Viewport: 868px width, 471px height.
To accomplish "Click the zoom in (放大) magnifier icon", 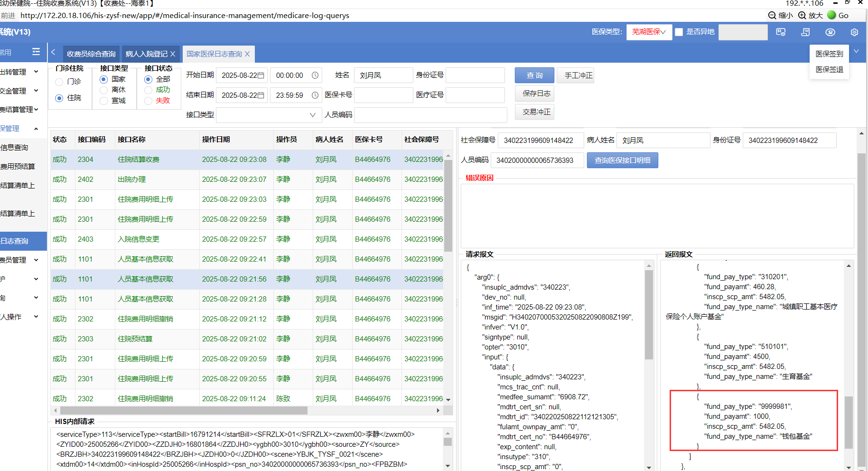I will [x=802, y=15].
